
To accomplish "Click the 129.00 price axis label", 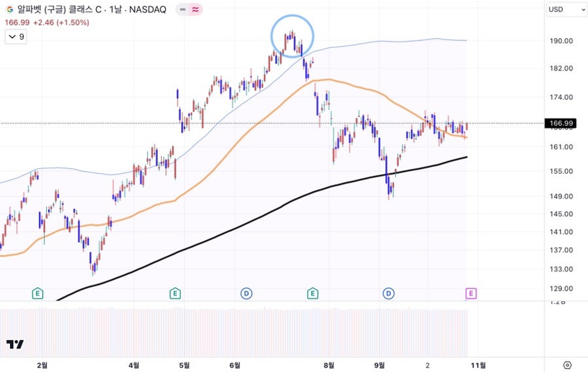I will click(560, 289).
